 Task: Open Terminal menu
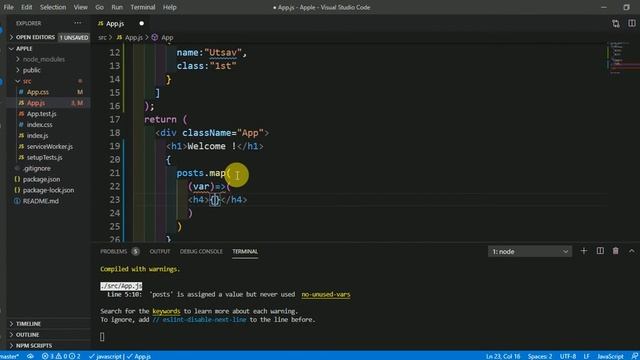point(143,7)
